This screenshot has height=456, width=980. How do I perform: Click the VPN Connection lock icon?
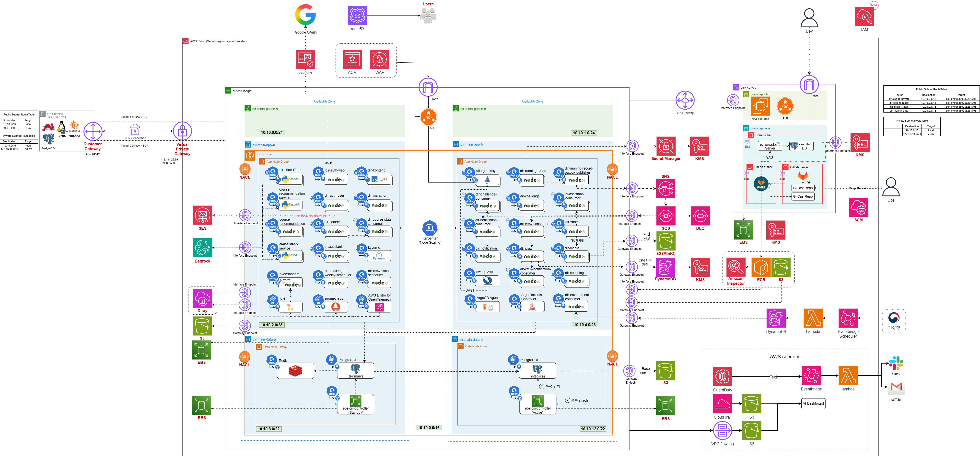pyautogui.click(x=135, y=130)
